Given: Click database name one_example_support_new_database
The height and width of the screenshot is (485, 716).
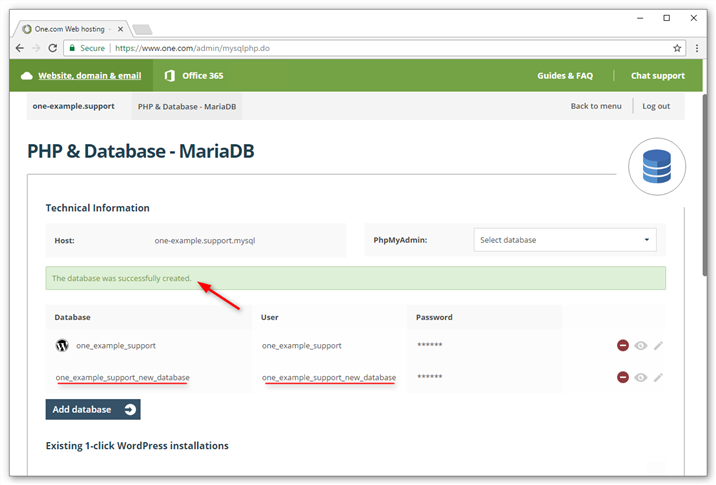Looking at the screenshot, I should [122, 378].
